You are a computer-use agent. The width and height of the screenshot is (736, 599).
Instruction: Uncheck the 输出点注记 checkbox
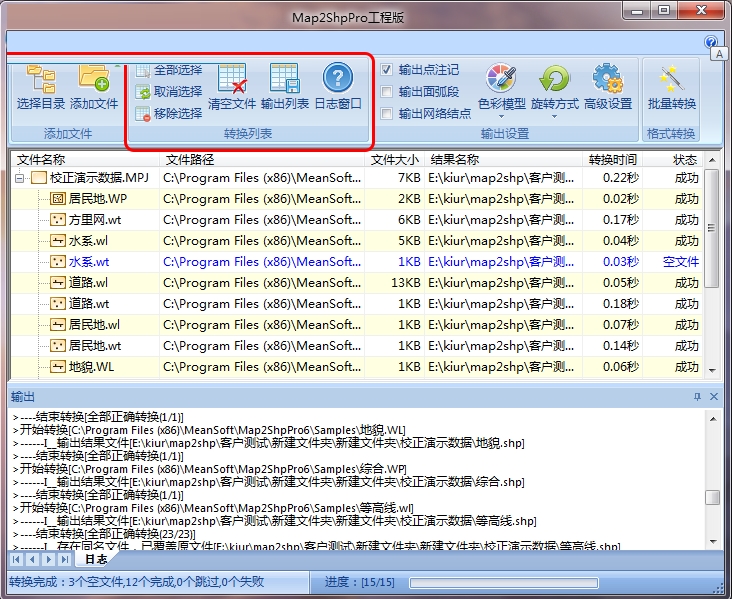[x=386, y=70]
